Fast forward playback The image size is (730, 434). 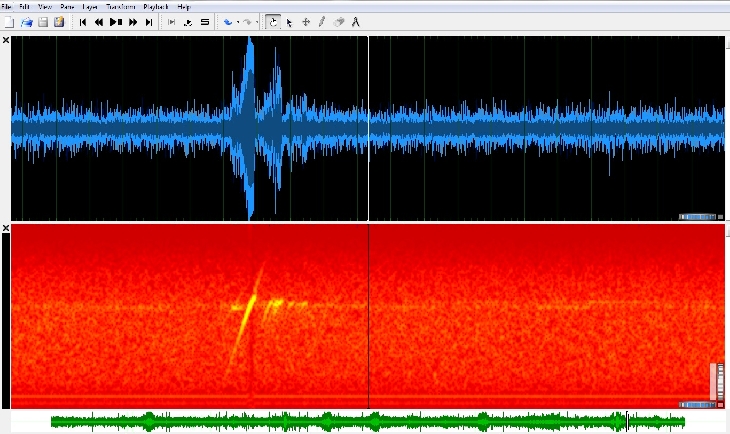click(133, 21)
